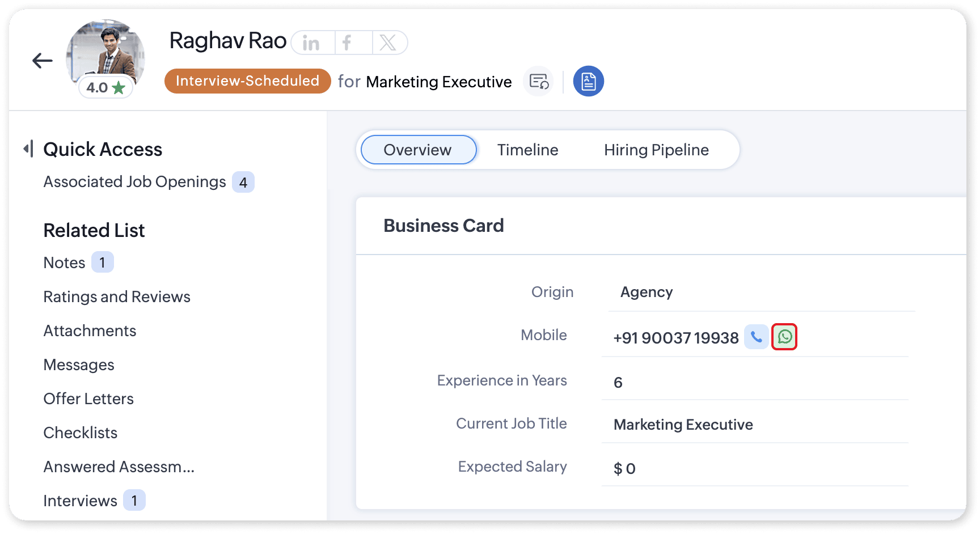
Task: Switch to the Timeline tab
Action: [x=527, y=150]
